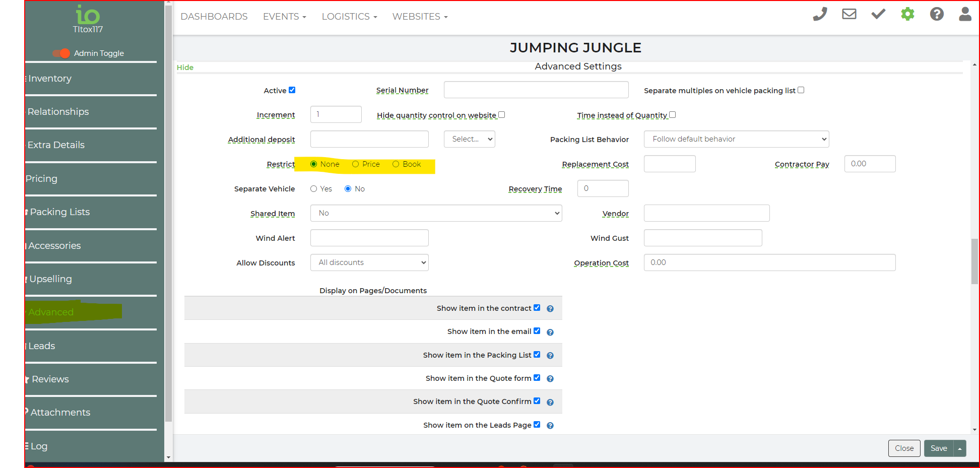Open the Allow Discounts dropdown
The image size is (980, 468).
point(369,262)
